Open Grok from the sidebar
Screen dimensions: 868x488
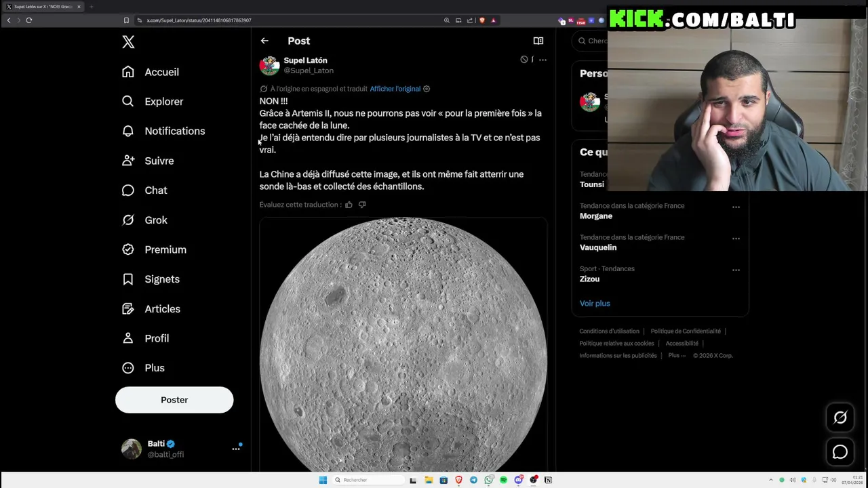[x=144, y=220]
